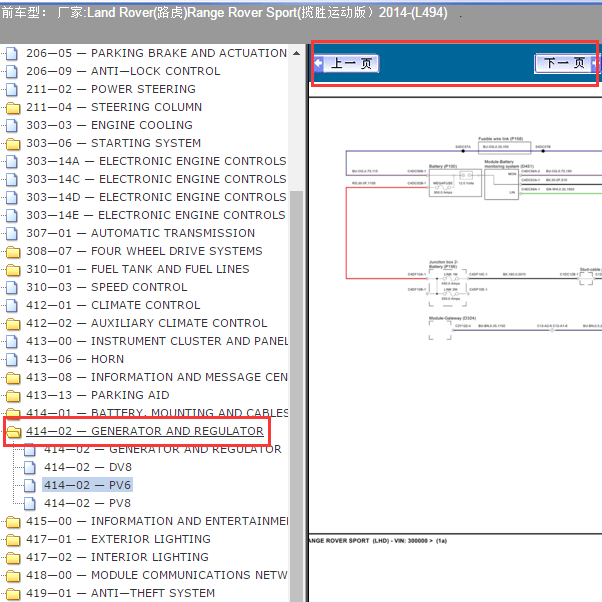Click page icon for 412—01 Climate Control
Viewport: 602px width, 602px height.
click(12, 305)
